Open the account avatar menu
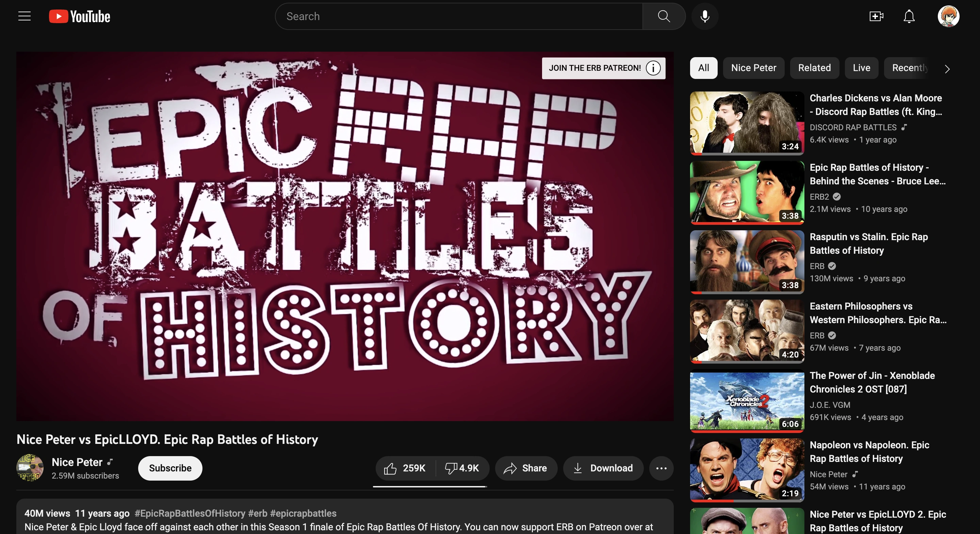The width and height of the screenshot is (980, 534). point(948,16)
